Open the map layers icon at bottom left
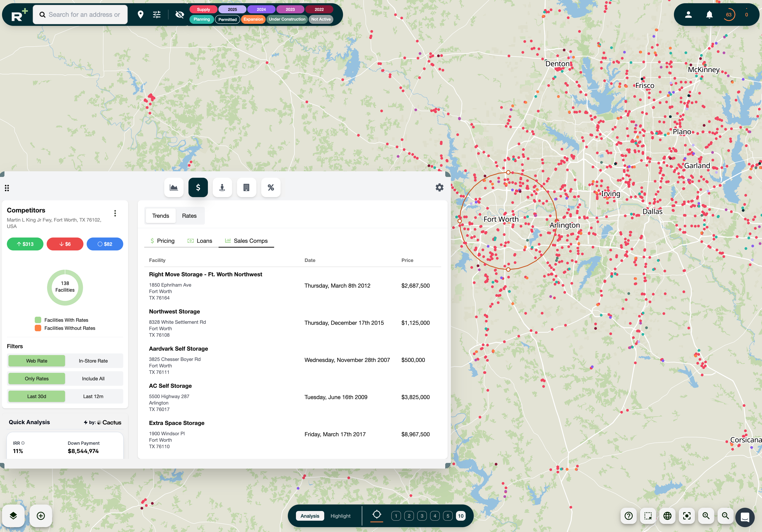 tap(14, 515)
